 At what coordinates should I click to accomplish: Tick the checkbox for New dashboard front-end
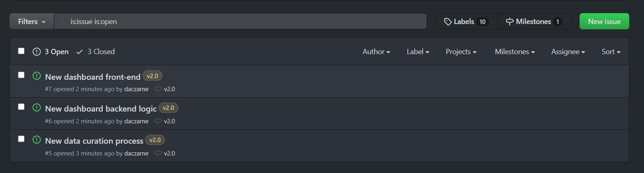pyautogui.click(x=21, y=75)
